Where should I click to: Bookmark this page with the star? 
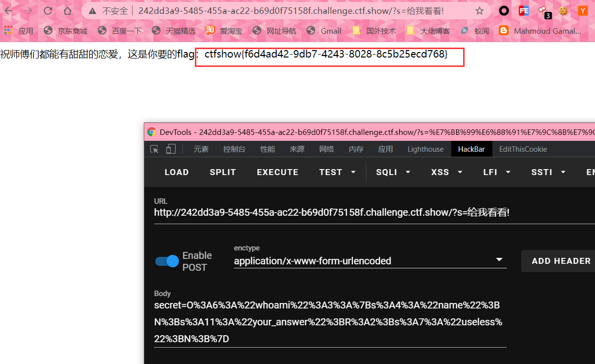pos(479,10)
